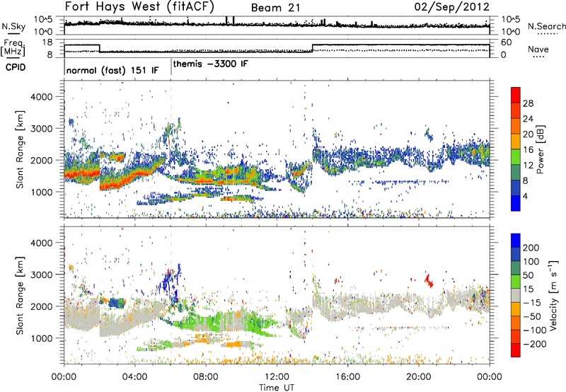566x392 pixels.
Task: Click the "Velocity [m s⁻¹]" colorbar title
Action: click(553, 295)
